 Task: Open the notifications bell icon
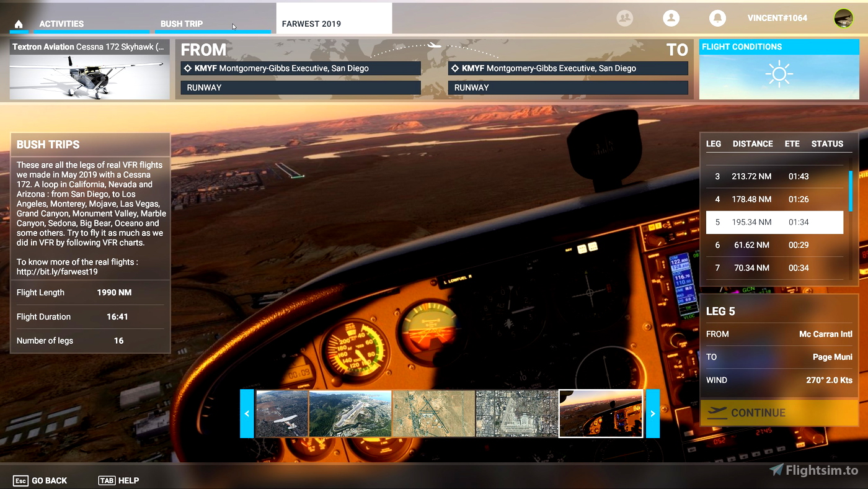pyautogui.click(x=717, y=18)
